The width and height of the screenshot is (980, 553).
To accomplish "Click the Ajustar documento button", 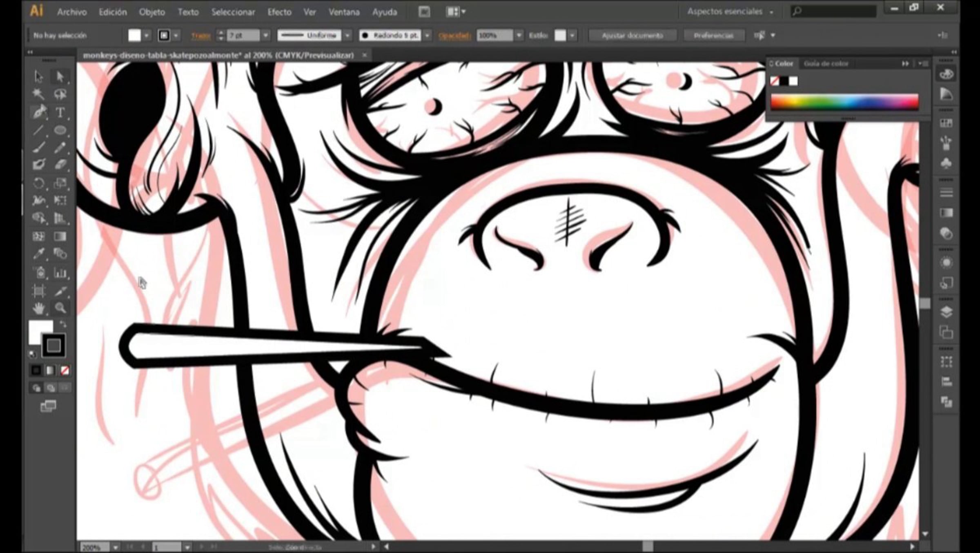I will [x=632, y=36].
